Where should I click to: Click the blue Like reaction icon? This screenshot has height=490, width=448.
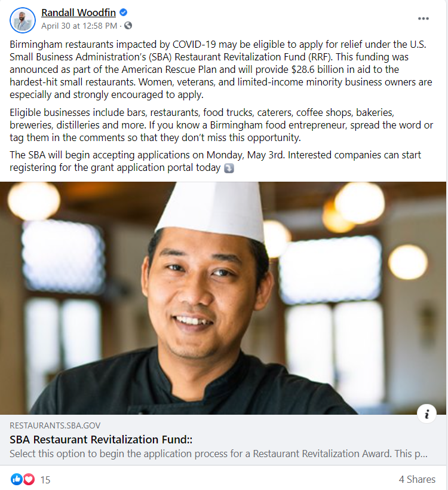click(17, 479)
